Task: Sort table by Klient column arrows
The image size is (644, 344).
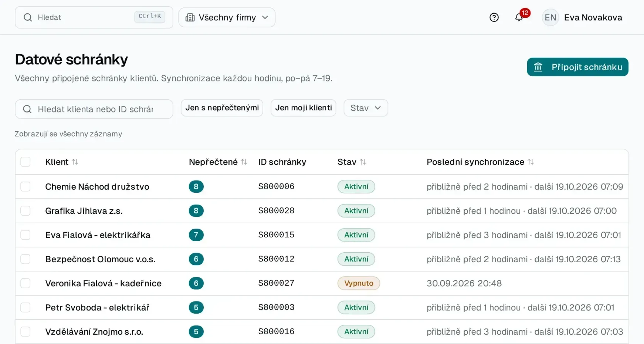Action: pos(75,162)
